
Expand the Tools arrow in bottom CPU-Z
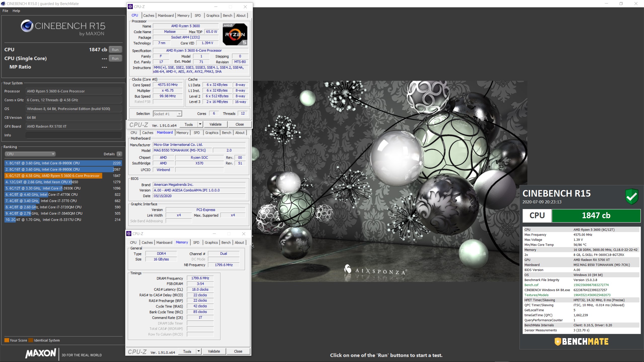[198, 351]
